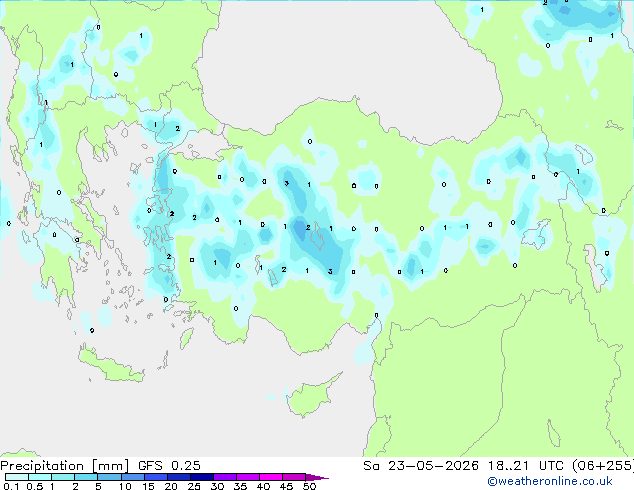The height and width of the screenshot is (490, 634).
Task: Click the 'Sa 23-05-2026' forecast date text
Action: click(421, 466)
